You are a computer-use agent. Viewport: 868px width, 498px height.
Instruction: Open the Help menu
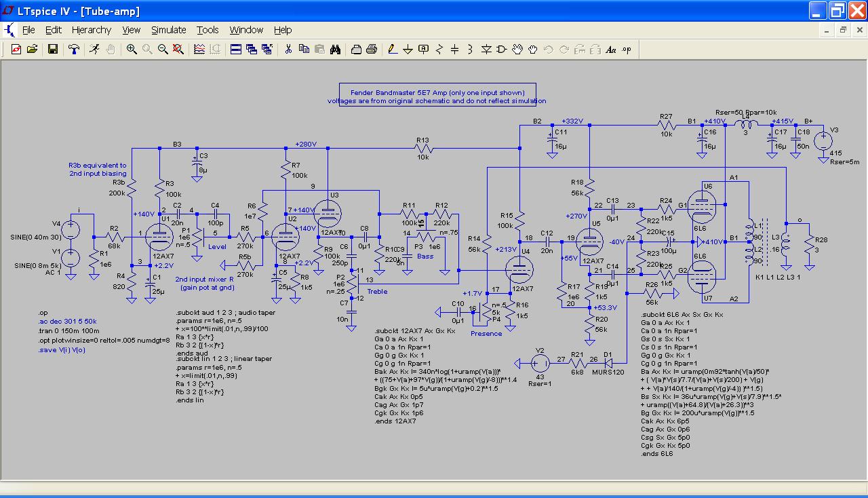pos(283,30)
